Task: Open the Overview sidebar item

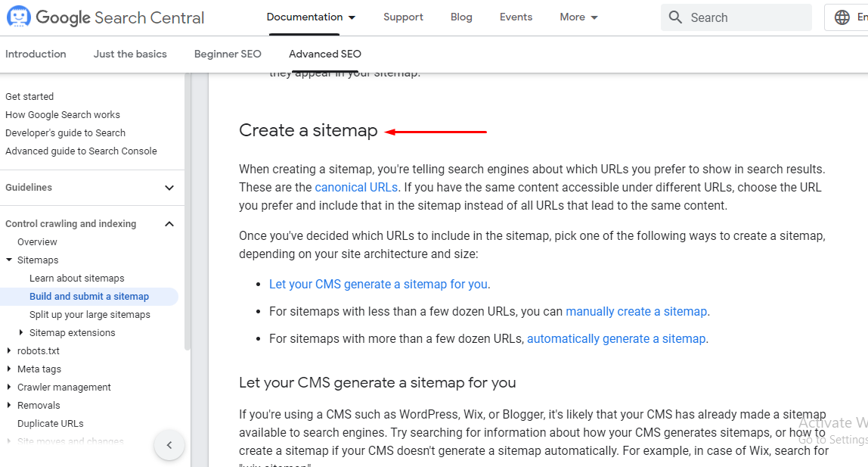Action: 37,241
